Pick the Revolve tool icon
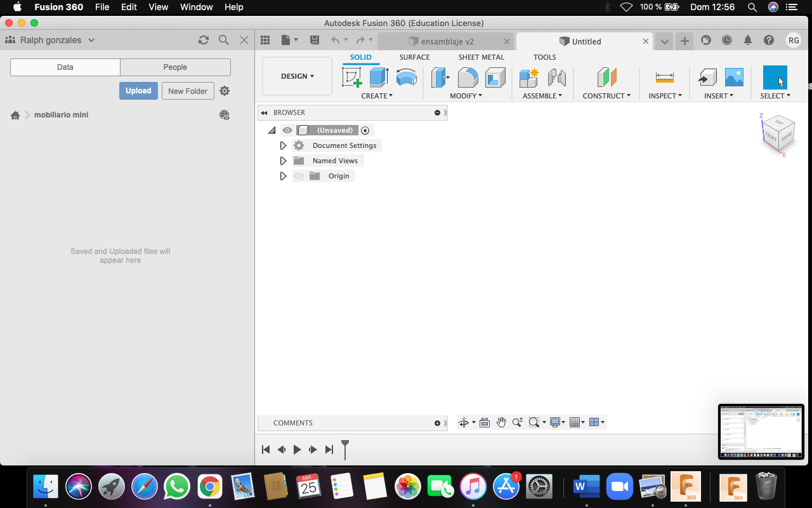Image resolution: width=812 pixels, height=508 pixels. point(406,77)
